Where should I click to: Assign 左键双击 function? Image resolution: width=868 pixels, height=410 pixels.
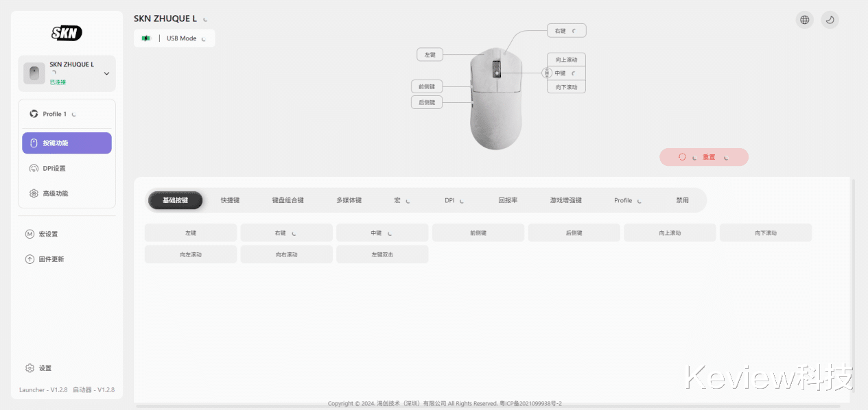(x=382, y=254)
